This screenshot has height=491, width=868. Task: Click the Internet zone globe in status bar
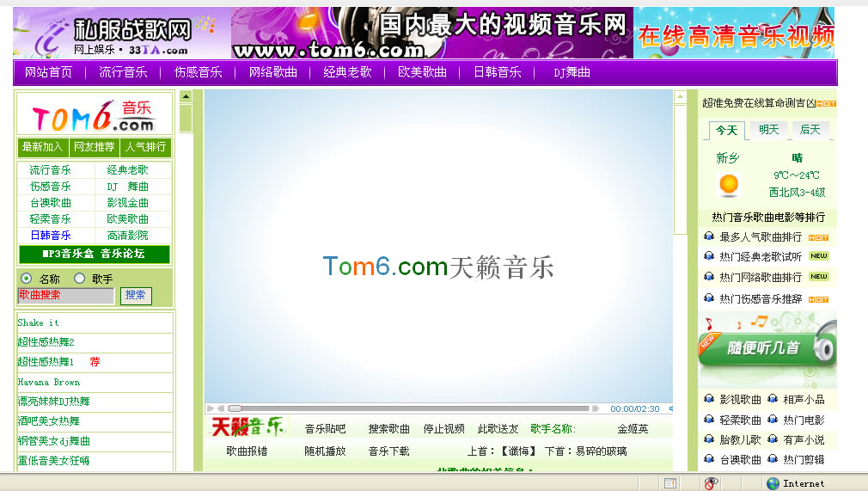773,483
